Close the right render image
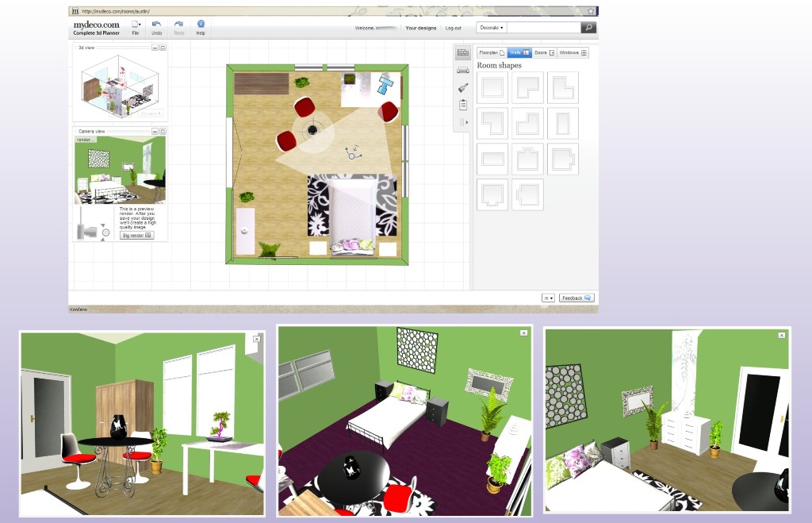812x523 pixels. pos(781,336)
